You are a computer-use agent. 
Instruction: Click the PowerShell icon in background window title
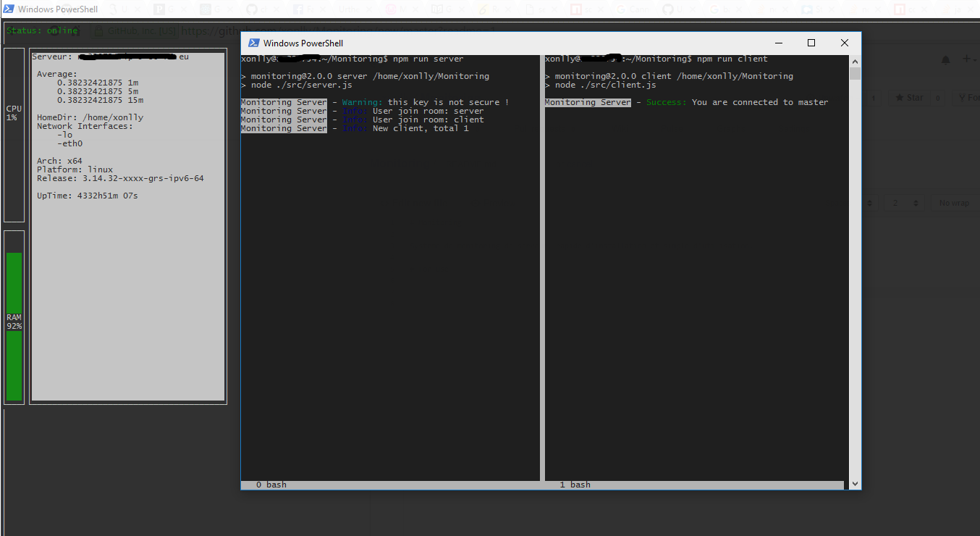(x=9, y=9)
